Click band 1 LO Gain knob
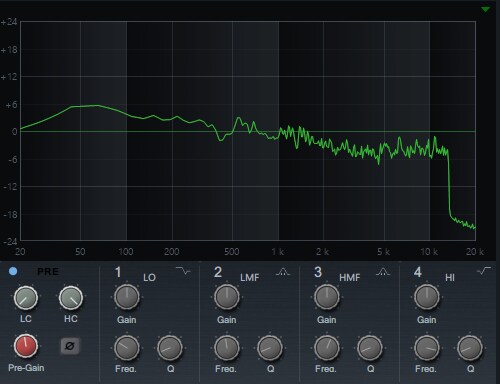 tap(127, 297)
